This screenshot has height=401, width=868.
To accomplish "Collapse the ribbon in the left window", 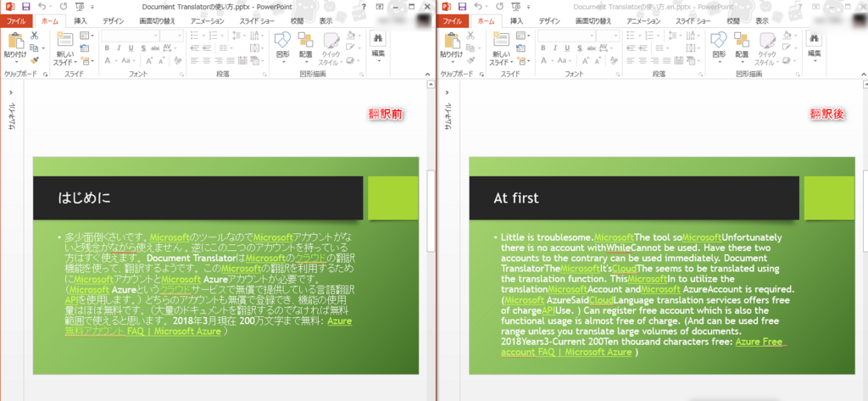I will 427,74.
